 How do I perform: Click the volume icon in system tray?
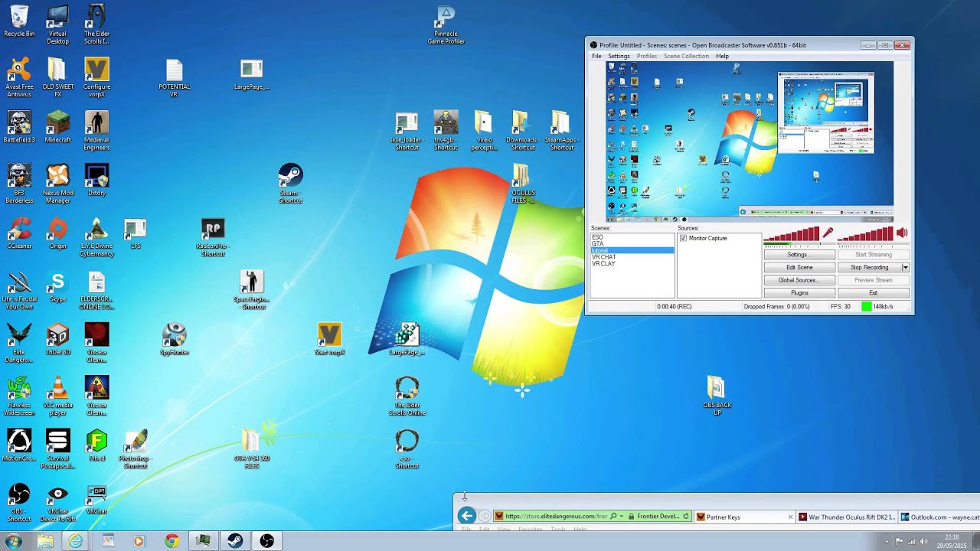925,541
